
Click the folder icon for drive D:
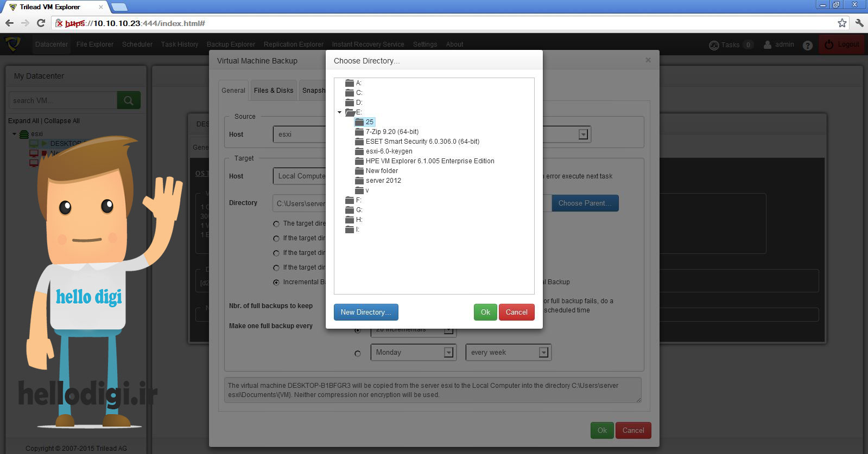click(x=350, y=103)
